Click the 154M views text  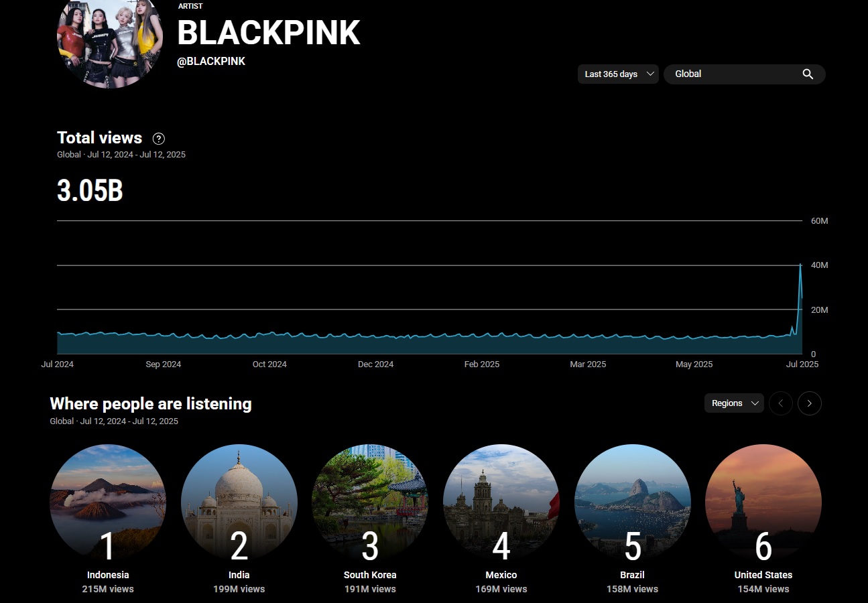[x=763, y=589]
